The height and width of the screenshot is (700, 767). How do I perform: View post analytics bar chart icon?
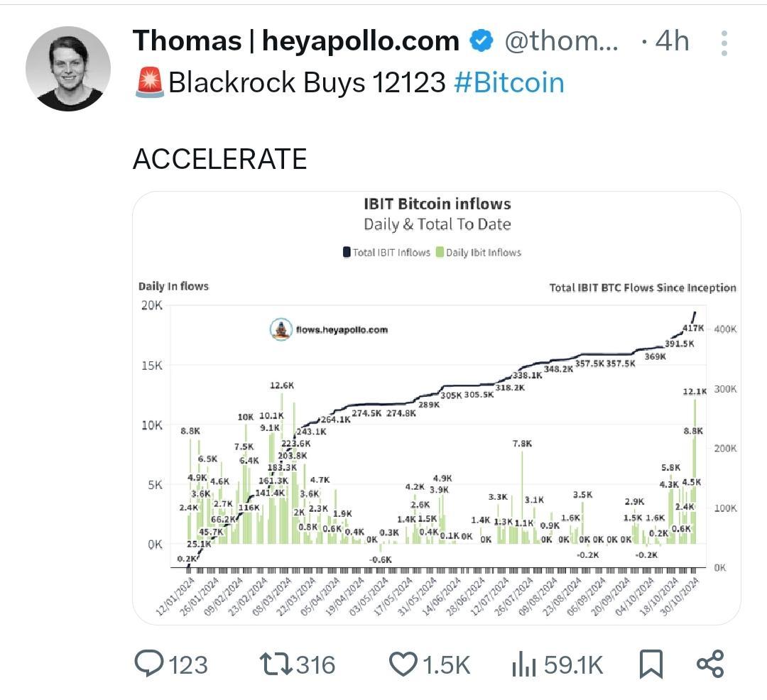[524, 665]
